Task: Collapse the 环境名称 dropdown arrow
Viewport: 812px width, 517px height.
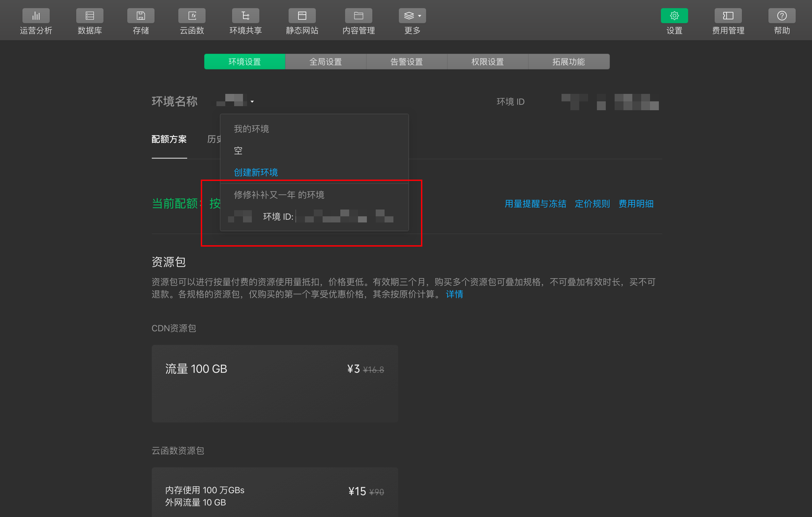Action: point(252,102)
